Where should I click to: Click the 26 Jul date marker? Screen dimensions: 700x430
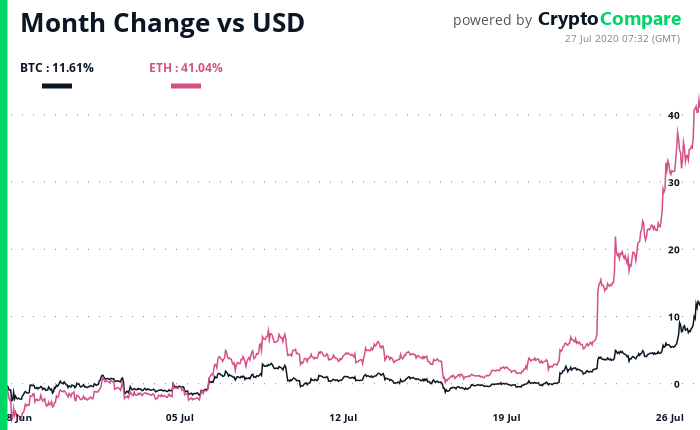(671, 417)
